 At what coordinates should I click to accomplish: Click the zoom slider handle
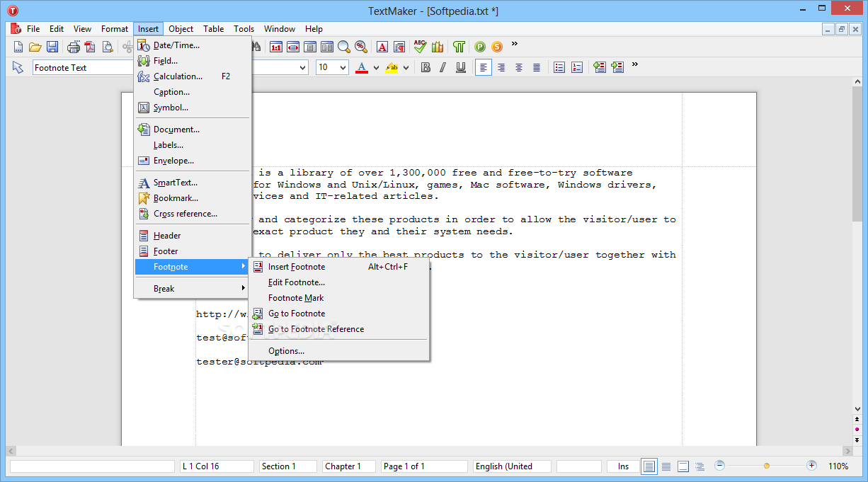[766, 466]
